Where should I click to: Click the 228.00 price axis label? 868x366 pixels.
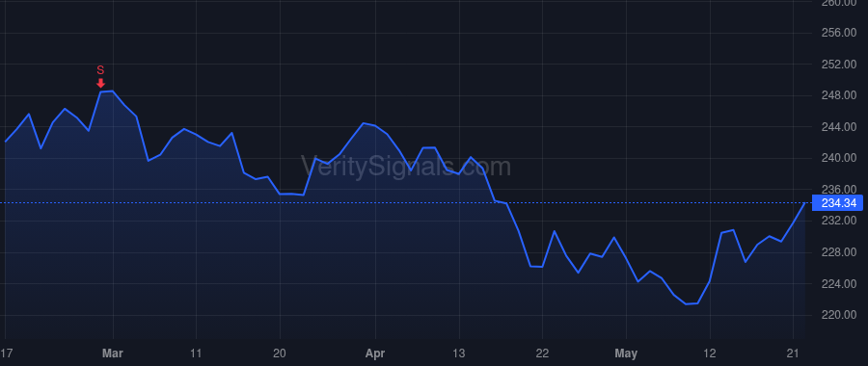pyautogui.click(x=839, y=252)
